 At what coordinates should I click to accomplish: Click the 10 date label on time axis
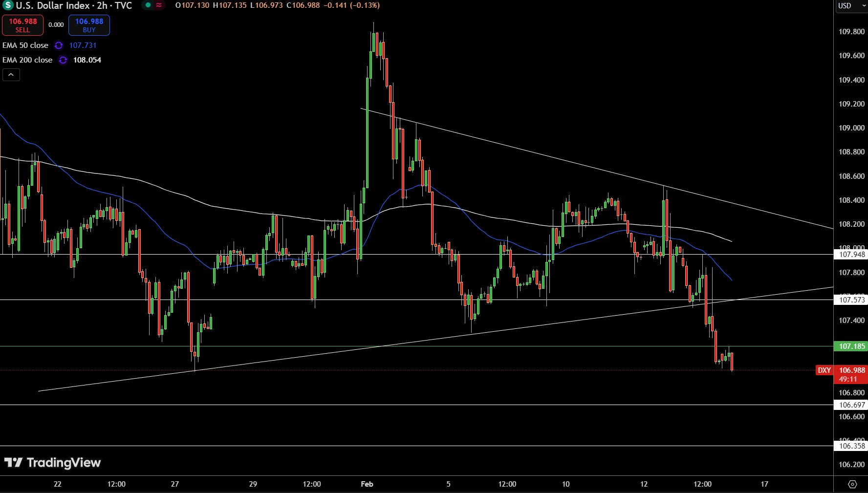(x=566, y=484)
